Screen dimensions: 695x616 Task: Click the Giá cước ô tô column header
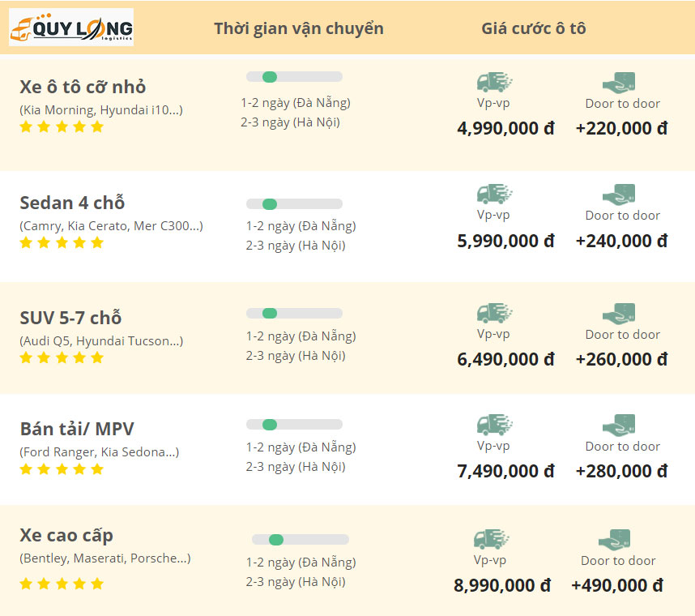coord(533,28)
